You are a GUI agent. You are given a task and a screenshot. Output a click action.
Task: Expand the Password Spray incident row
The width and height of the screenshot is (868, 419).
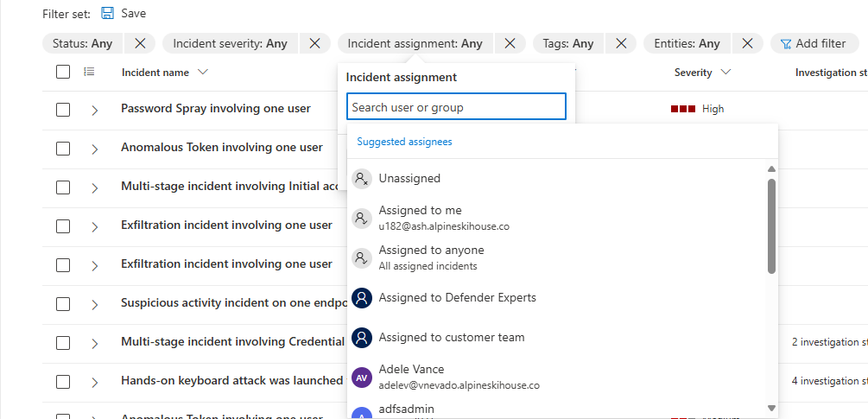[95, 110]
